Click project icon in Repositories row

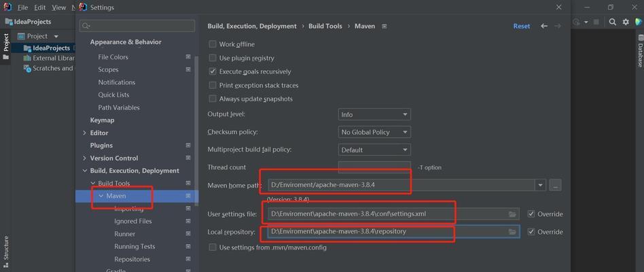188,259
